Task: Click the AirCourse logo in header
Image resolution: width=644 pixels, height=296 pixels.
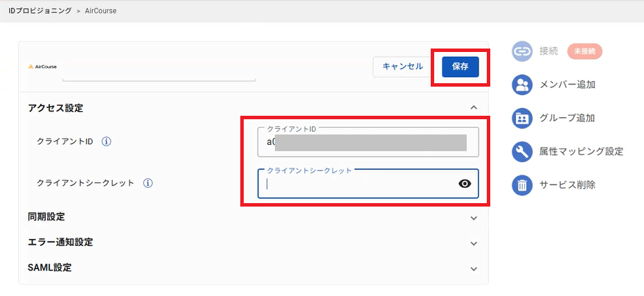Action: click(x=43, y=67)
